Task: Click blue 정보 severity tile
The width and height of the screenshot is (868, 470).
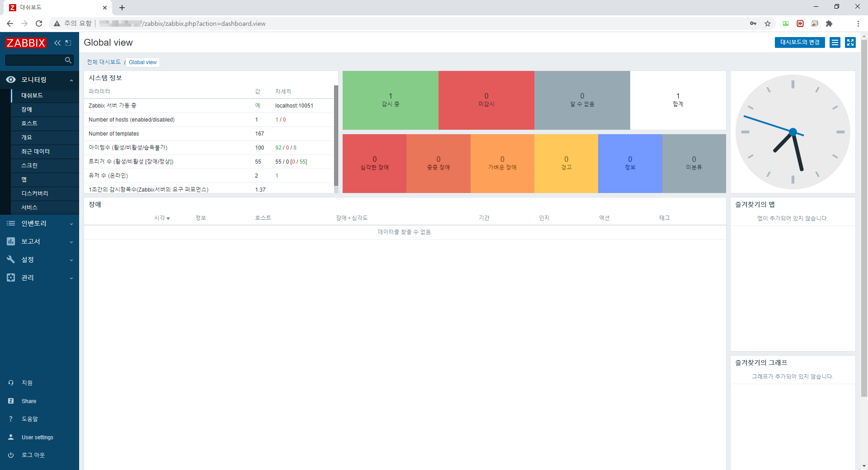Action: pos(630,164)
